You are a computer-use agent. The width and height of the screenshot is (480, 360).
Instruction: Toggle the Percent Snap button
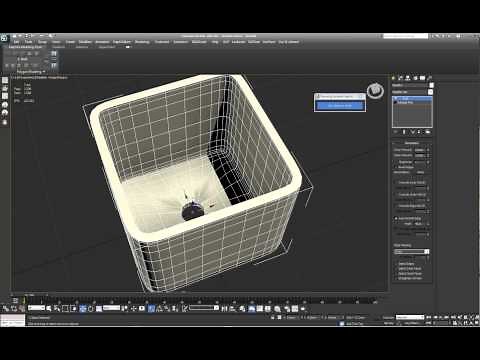tap(167, 309)
